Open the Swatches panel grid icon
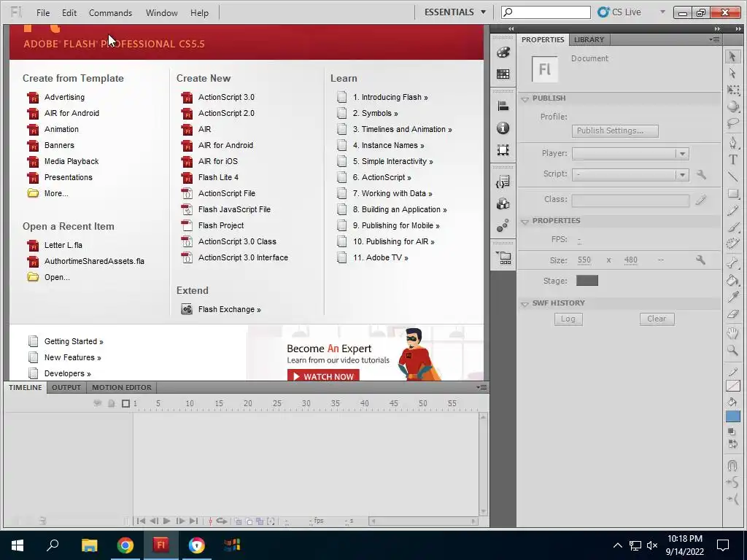 tap(503, 74)
